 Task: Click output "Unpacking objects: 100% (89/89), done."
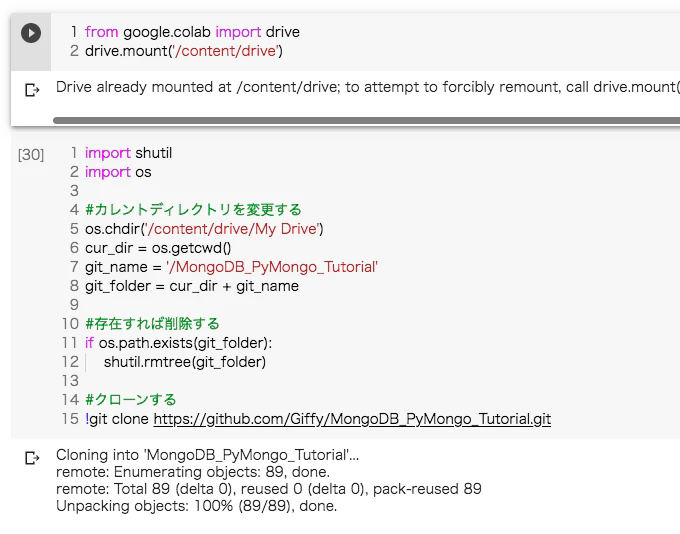(196, 506)
